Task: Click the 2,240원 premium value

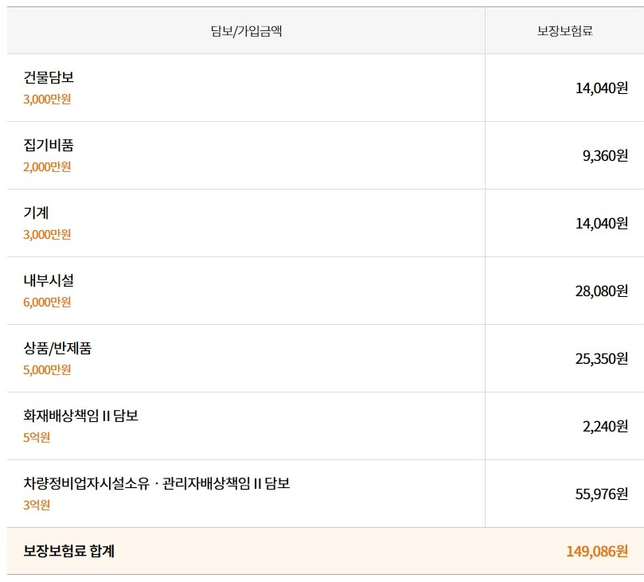Action: 605,426
